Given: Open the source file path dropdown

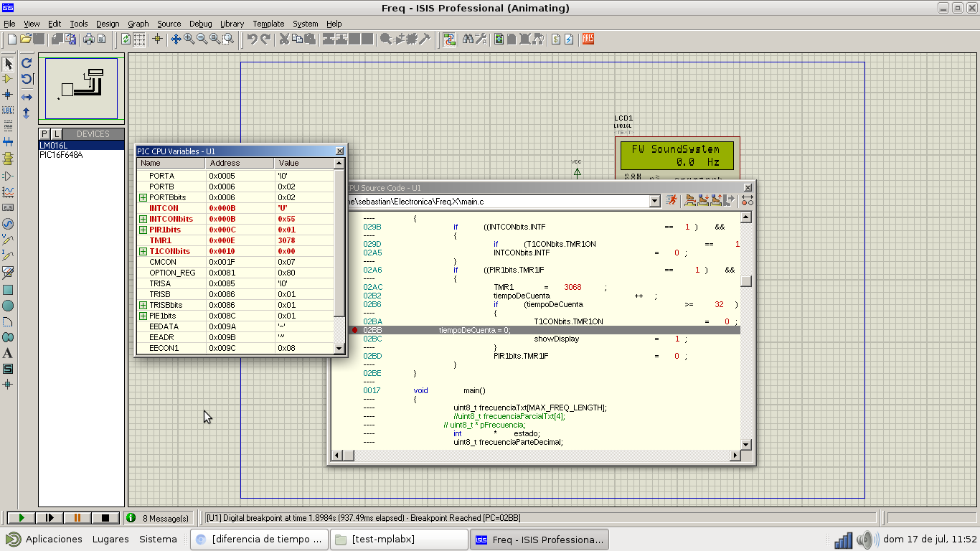Looking at the screenshot, I should click(654, 202).
